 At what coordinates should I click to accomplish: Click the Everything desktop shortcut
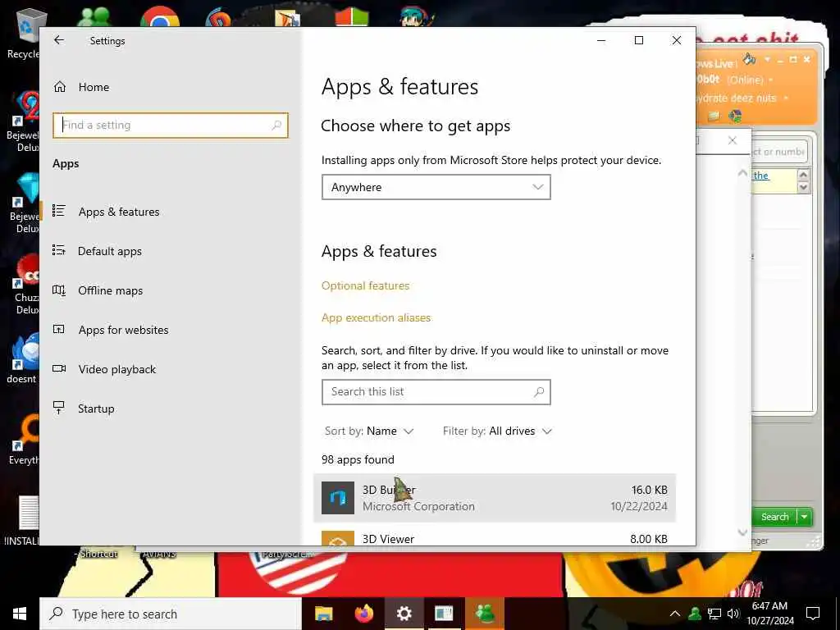click(x=24, y=438)
